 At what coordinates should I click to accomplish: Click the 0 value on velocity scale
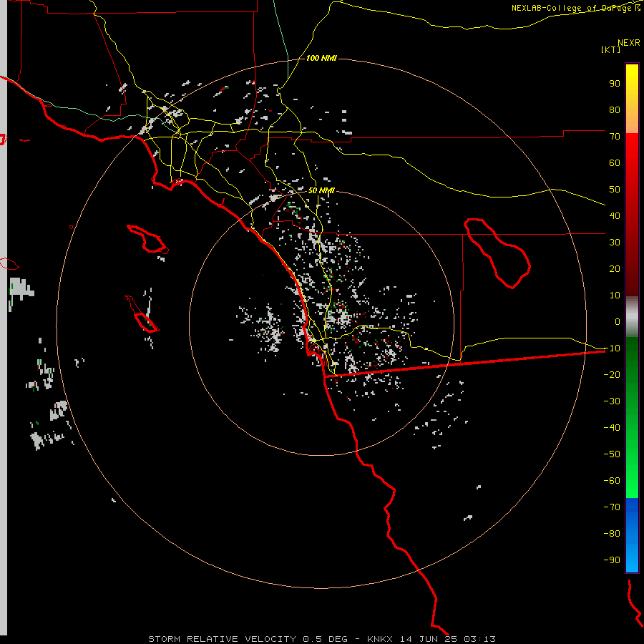pyautogui.click(x=618, y=322)
